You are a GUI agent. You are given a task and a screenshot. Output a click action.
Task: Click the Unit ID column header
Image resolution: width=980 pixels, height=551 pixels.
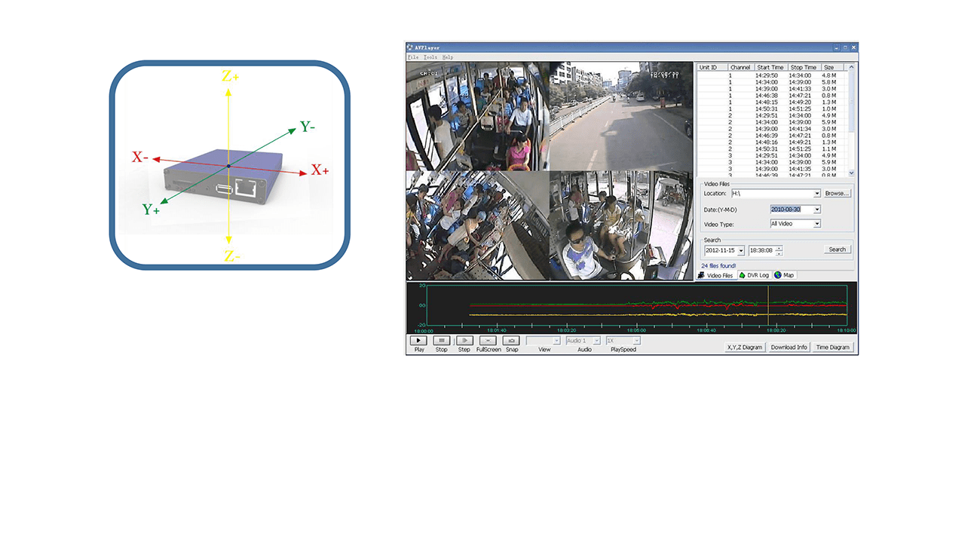(x=709, y=68)
